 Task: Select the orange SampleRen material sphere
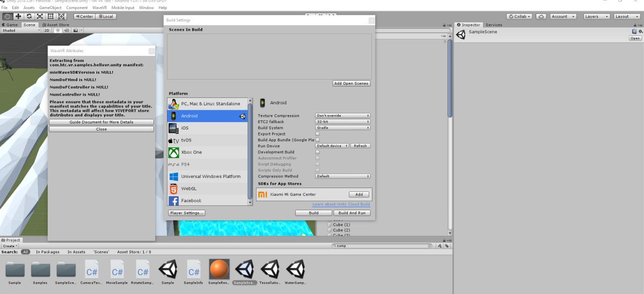tap(219, 271)
